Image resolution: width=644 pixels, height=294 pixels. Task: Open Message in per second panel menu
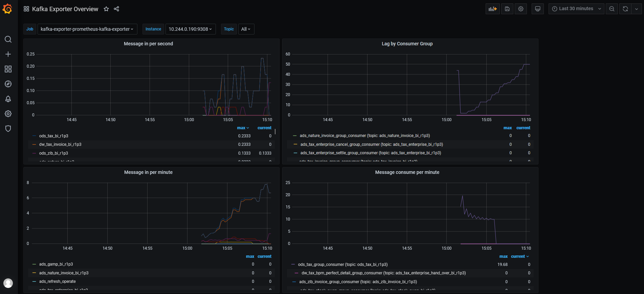click(x=148, y=44)
